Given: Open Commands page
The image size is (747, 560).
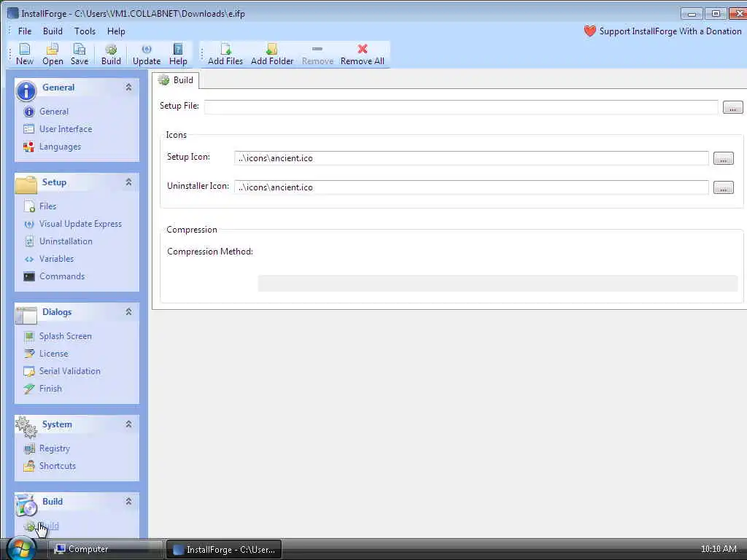Looking at the screenshot, I should pos(54,276).
